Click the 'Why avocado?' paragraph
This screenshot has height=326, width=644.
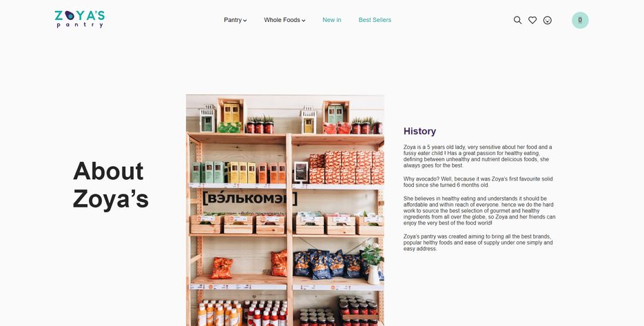478,182
